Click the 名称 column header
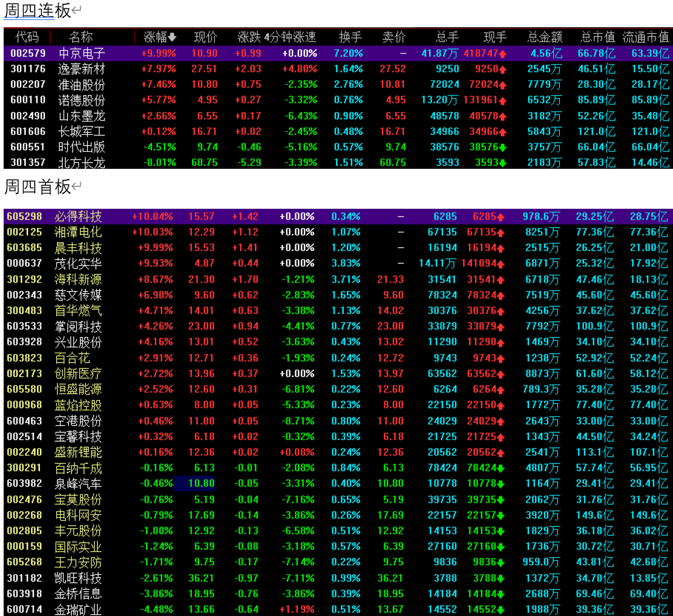This screenshot has height=616, width=673. (80, 38)
